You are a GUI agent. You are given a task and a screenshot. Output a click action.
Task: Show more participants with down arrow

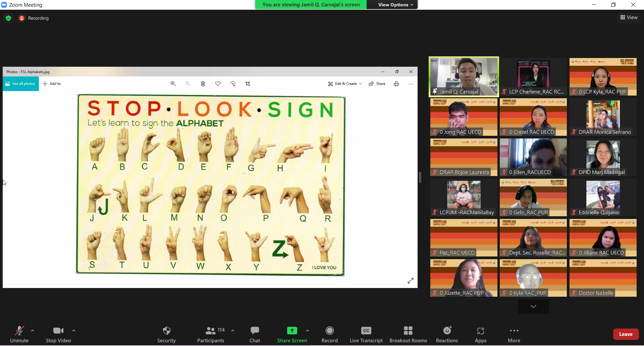(533, 306)
